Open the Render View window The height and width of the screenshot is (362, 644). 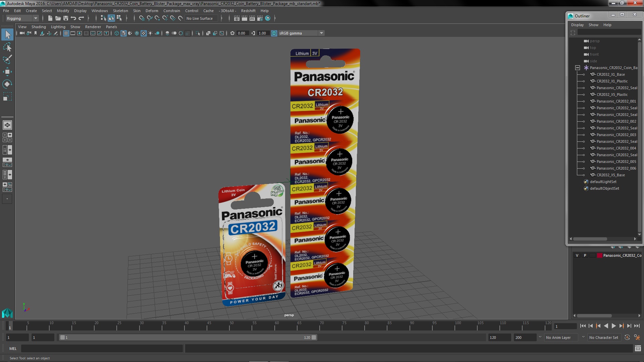click(x=237, y=18)
